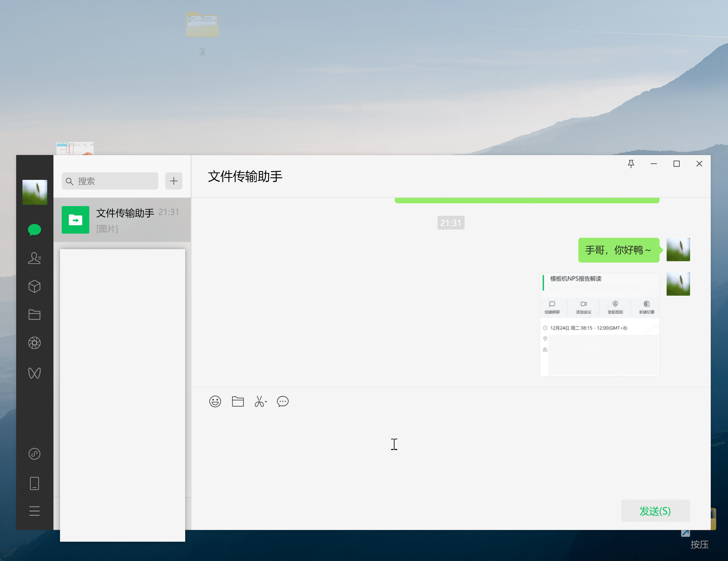Open chat history speech-bubble icon
Viewport: 728px width, 561px height.
(283, 401)
